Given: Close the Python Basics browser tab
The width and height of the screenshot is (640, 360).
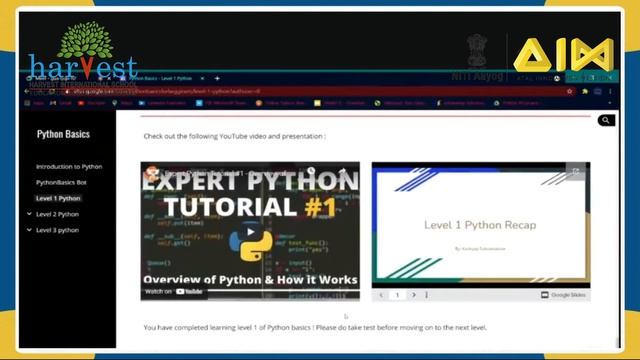Looking at the screenshot, I should click(x=202, y=78).
